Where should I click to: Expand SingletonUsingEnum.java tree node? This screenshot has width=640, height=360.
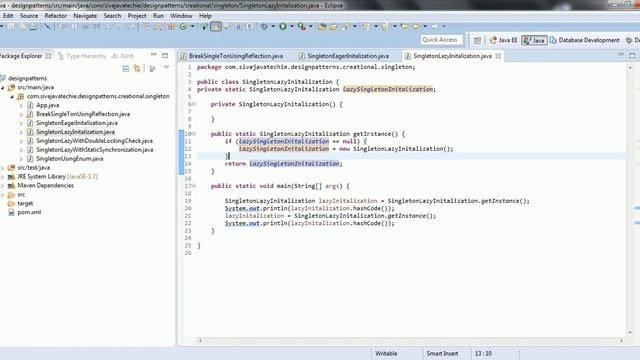point(21,159)
